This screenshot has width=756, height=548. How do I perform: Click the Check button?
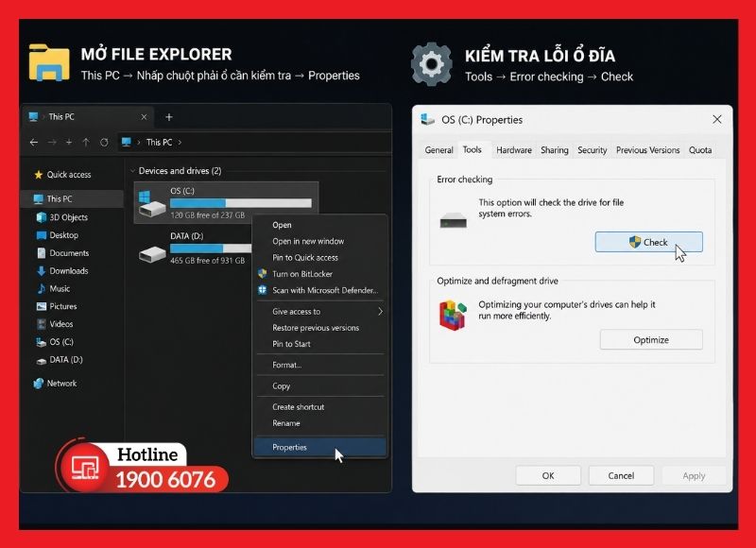pos(648,242)
